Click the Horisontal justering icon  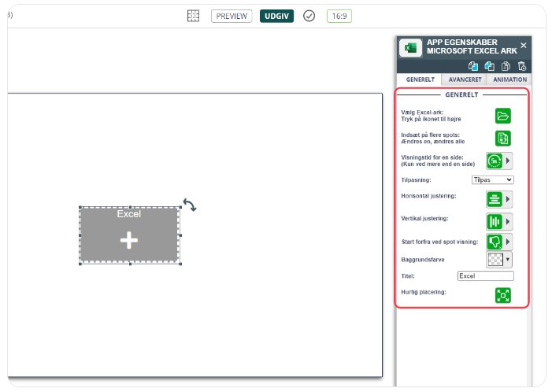495,199
